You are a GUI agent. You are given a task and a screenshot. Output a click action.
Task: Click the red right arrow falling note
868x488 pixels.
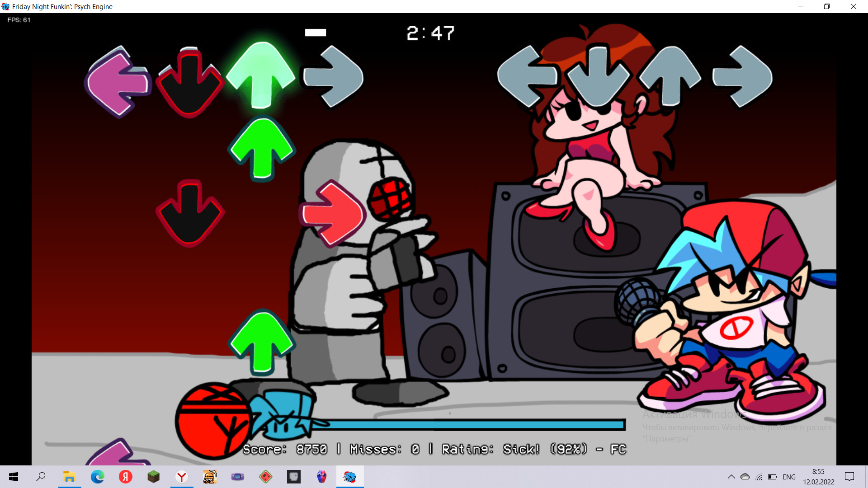(332, 214)
